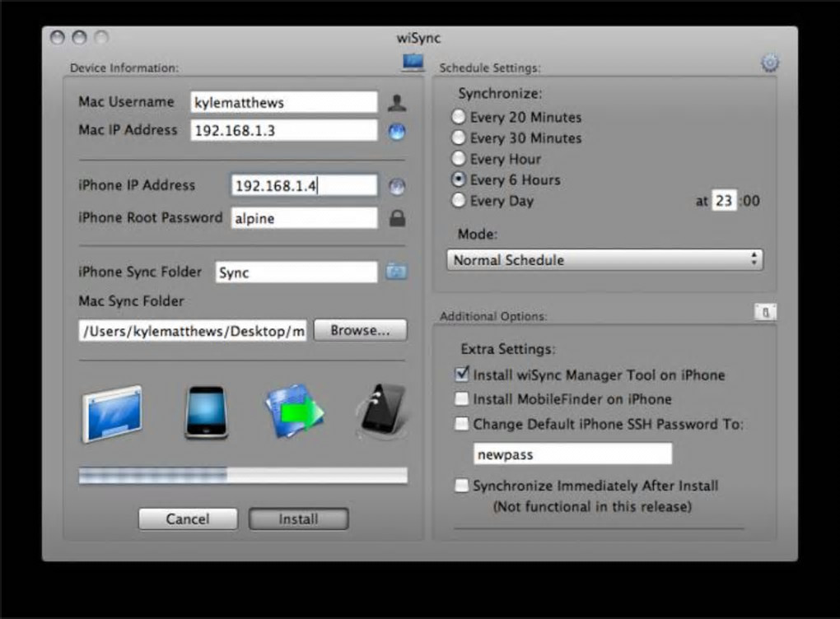Click the iPhone Sync Folder field
The image size is (840, 619).
point(296,272)
